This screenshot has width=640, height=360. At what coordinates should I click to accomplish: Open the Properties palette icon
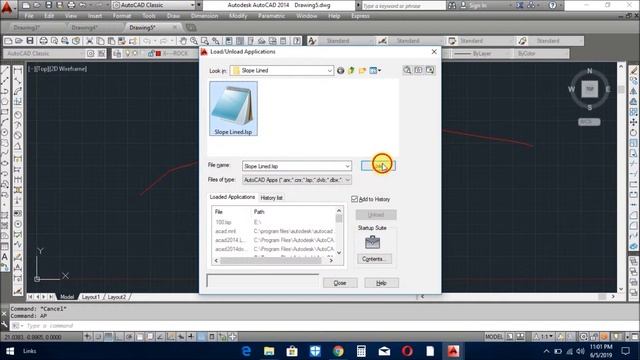point(229,41)
